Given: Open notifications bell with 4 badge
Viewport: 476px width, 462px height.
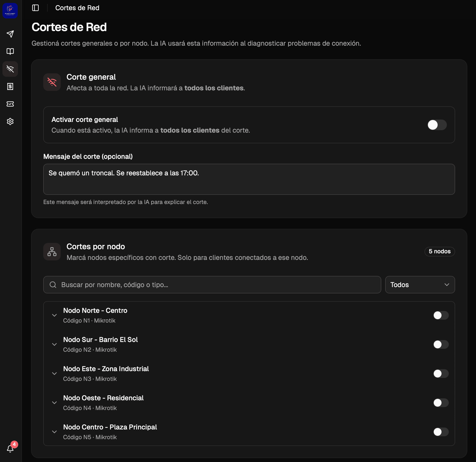Looking at the screenshot, I should coord(10,448).
